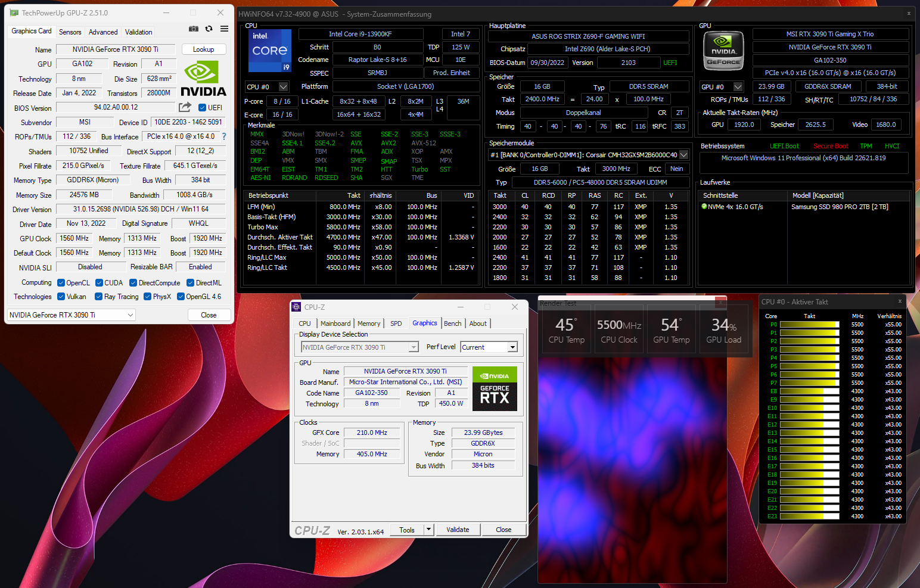Click 'ASUS ROG STRIX Z690-F GAMING WIFI' mainboard field
The image size is (920, 588).
click(588, 36)
